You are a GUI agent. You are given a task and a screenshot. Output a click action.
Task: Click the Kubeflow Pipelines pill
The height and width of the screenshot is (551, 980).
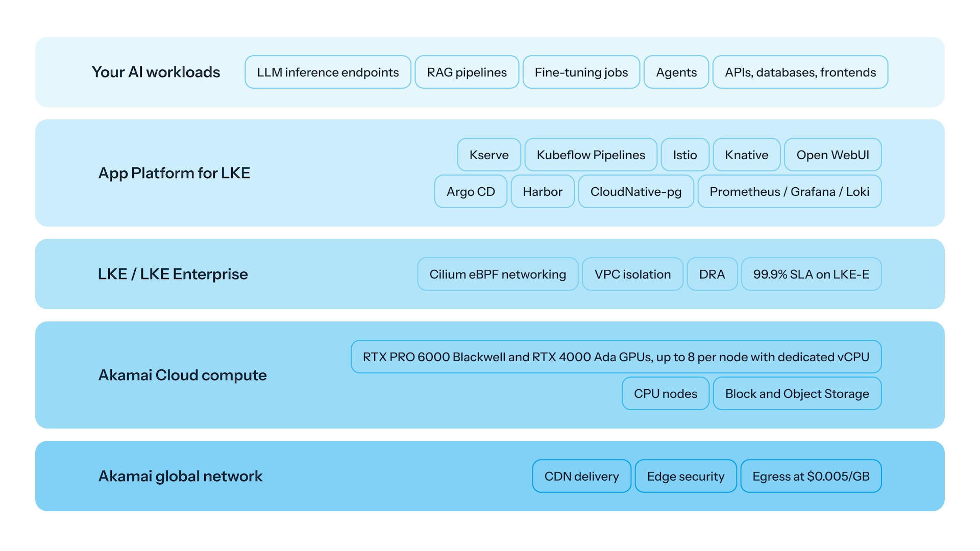click(x=591, y=155)
